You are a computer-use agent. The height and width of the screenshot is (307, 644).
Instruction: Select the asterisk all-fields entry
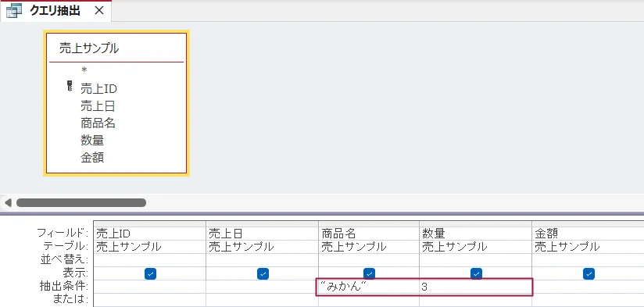click(84, 70)
